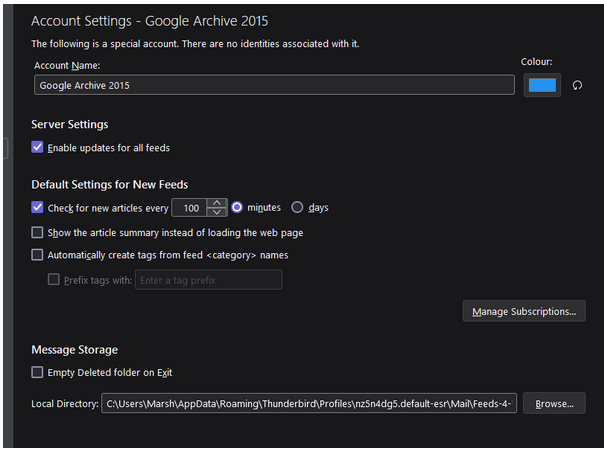Click the Account Settings page title
This screenshot has width=604, height=450.
150,21
